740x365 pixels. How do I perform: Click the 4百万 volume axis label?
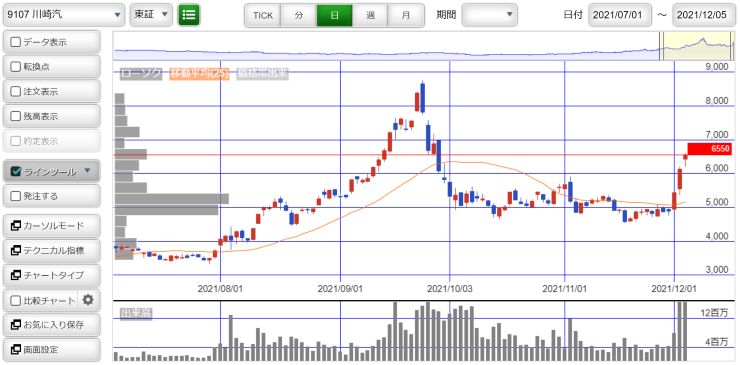716,341
